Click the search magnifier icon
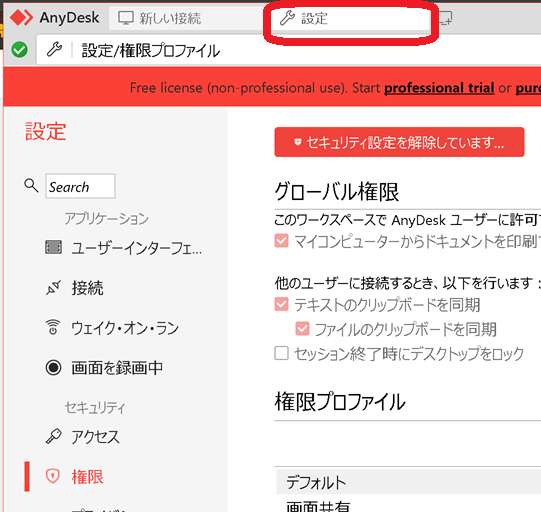Image resolution: width=541 pixels, height=512 pixels. pyautogui.click(x=31, y=186)
